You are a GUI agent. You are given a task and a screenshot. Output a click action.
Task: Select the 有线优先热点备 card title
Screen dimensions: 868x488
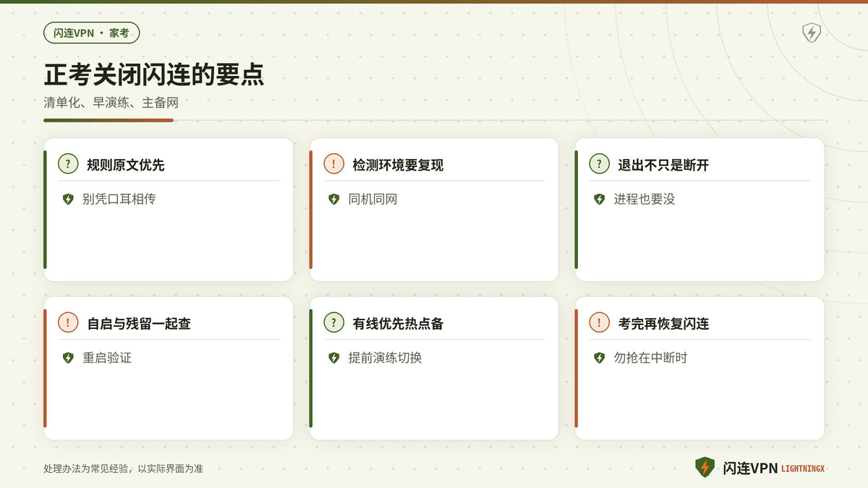coord(398,324)
